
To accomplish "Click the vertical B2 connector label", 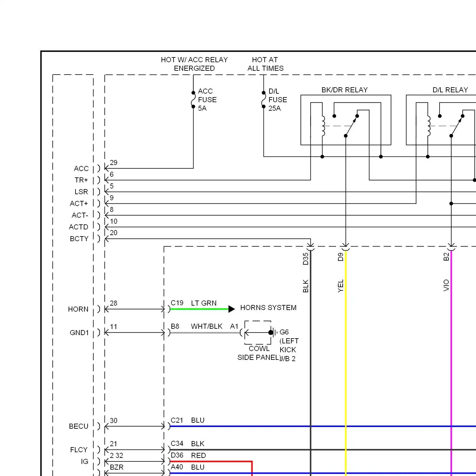I will (x=446, y=257).
